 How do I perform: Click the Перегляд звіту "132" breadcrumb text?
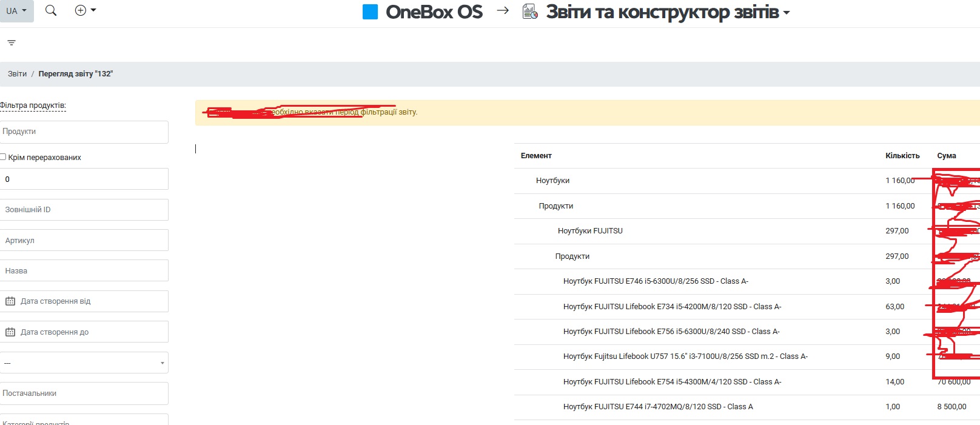point(76,74)
